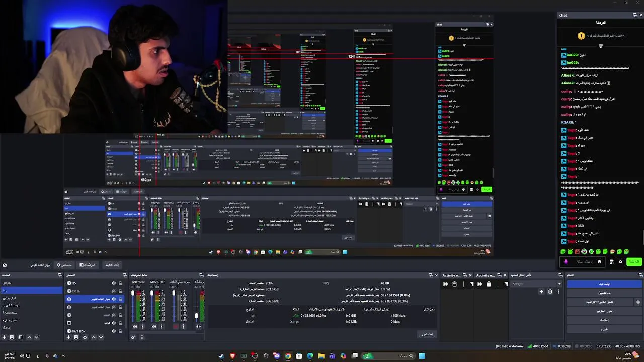This screenshot has width=644, height=362.
Task: Clear second Activity feed with trash icon
Action: point(489,284)
